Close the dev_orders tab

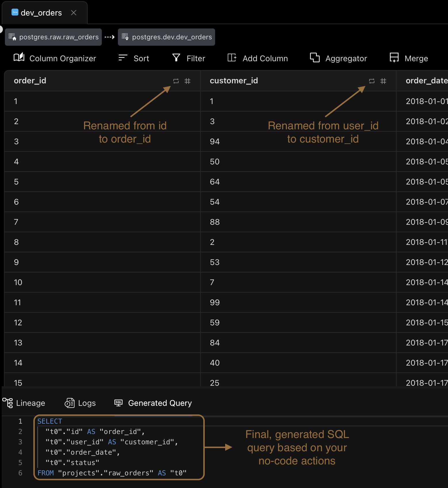click(x=74, y=13)
